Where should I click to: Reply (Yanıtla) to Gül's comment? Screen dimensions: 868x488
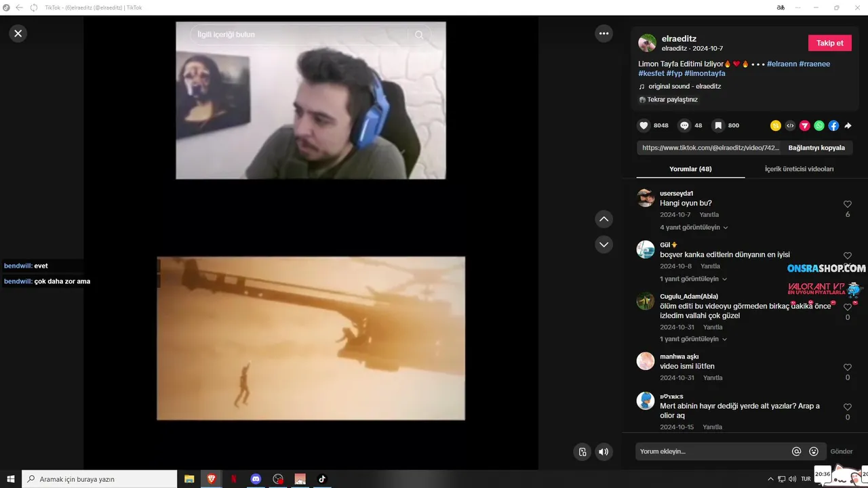click(x=710, y=266)
